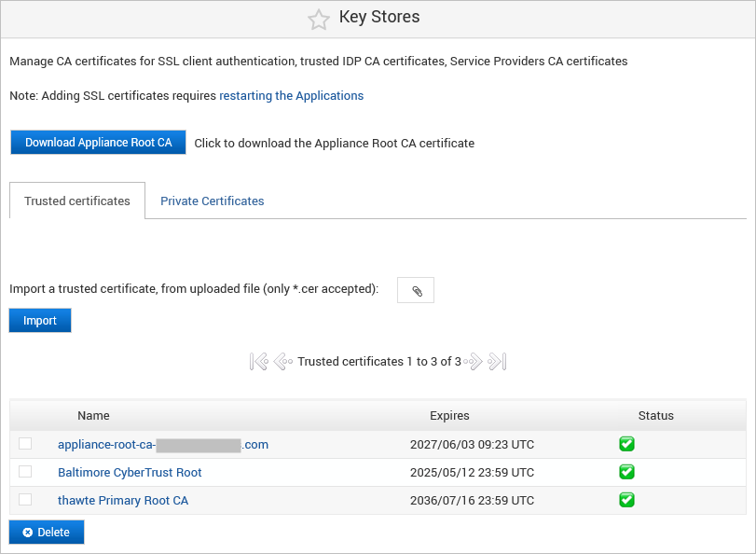756x554 pixels.
Task: Jump to the first page of certificates
Action: 258,361
